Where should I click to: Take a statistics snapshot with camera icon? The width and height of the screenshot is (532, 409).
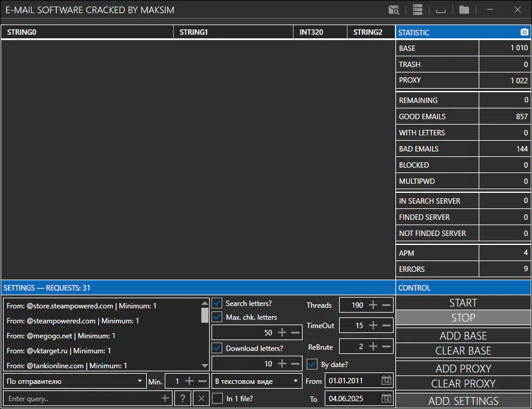524,32
